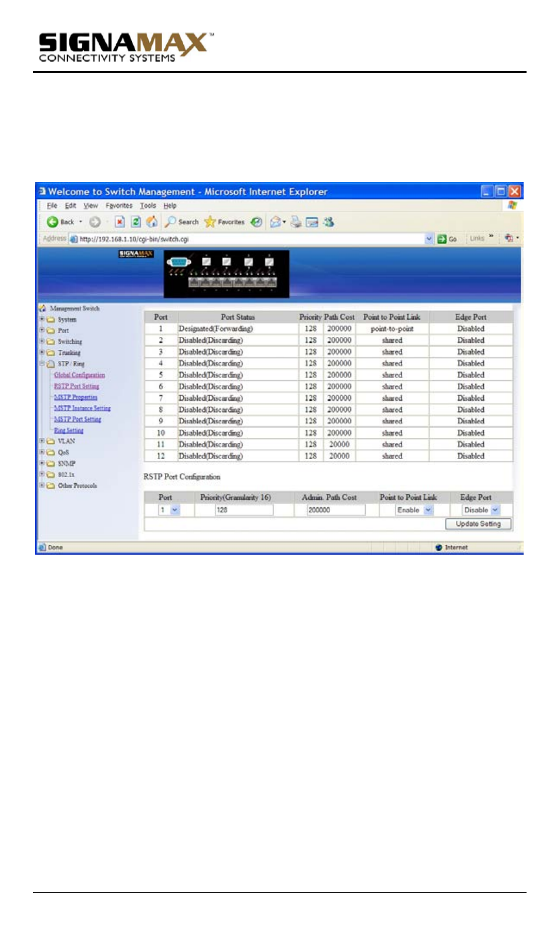Screen dimensions: 560x942
Task: Click the open STP / Ring folder icon
Action: tap(50, 364)
